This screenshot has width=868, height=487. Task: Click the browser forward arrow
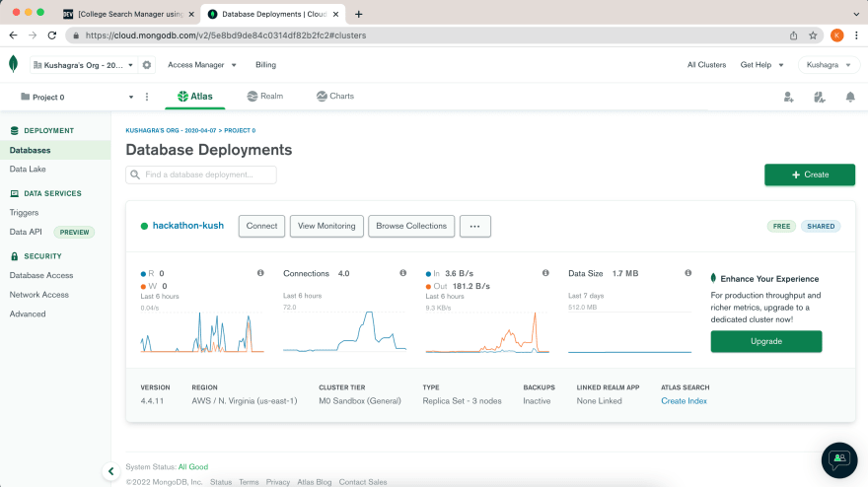click(33, 35)
